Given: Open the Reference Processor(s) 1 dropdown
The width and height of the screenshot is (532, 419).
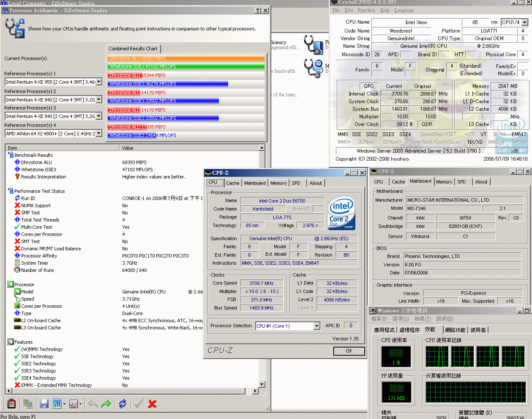Looking at the screenshot, I should coord(99,82).
